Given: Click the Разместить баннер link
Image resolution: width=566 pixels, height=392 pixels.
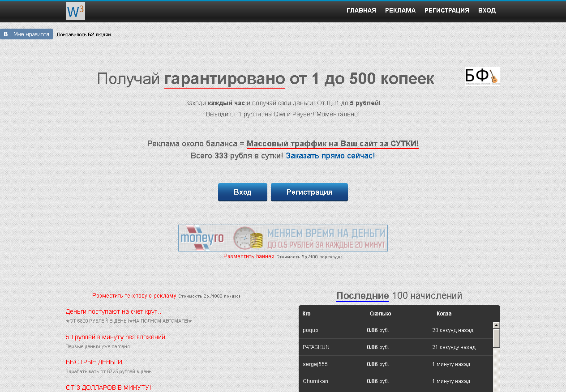Looking at the screenshot, I should (x=249, y=256).
